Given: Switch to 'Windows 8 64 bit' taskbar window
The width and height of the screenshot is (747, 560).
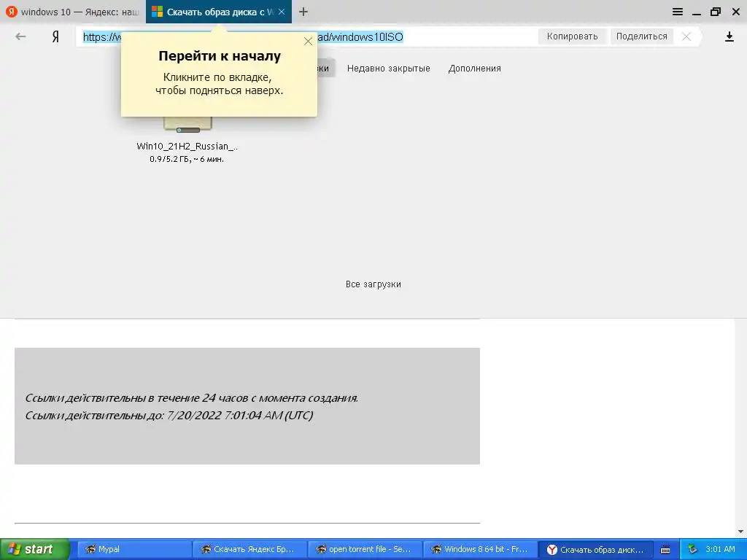Looking at the screenshot, I should 480,550.
